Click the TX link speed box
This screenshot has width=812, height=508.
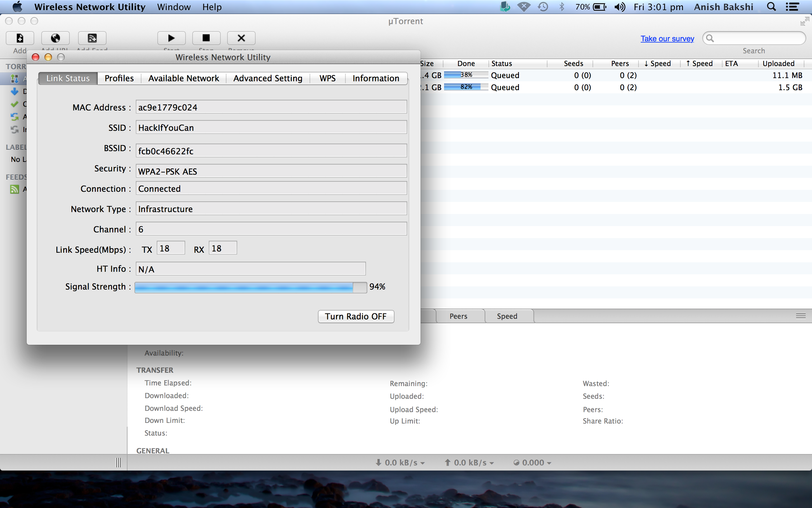pyautogui.click(x=171, y=248)
